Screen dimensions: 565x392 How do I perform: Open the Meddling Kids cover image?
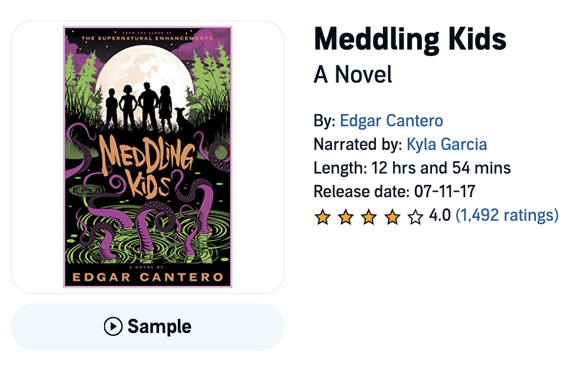(x=148, y=157)
